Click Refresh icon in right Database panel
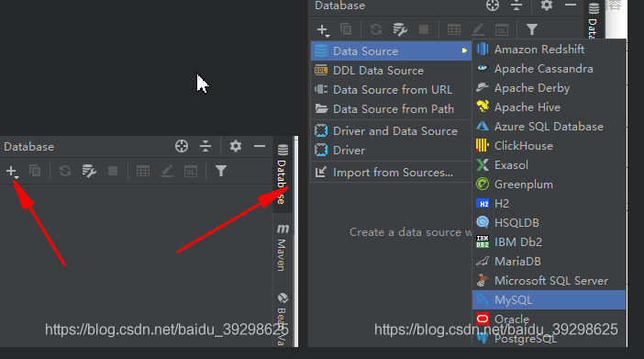Image resolution: width=644 pixels, height=359 pixels. pyautogui.click(x=376, y=29)
